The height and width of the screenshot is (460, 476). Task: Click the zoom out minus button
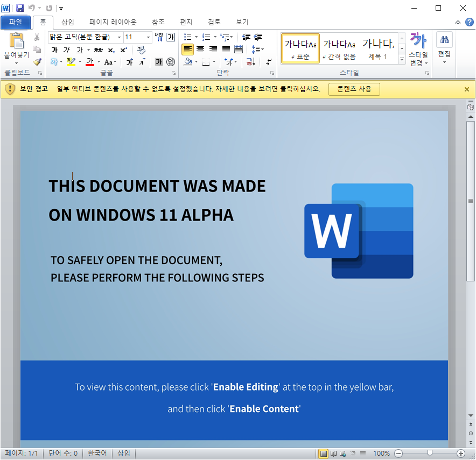[398, 454]
